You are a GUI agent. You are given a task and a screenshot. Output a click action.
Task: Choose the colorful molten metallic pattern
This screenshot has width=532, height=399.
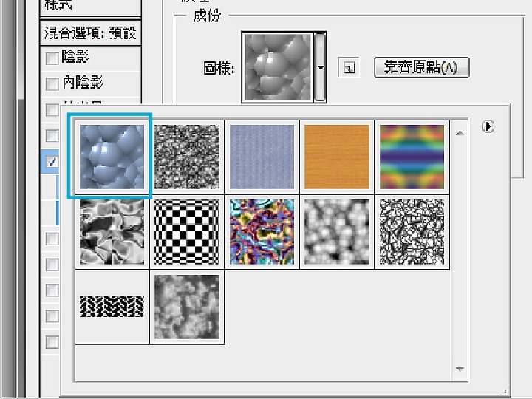click(262, 232)
